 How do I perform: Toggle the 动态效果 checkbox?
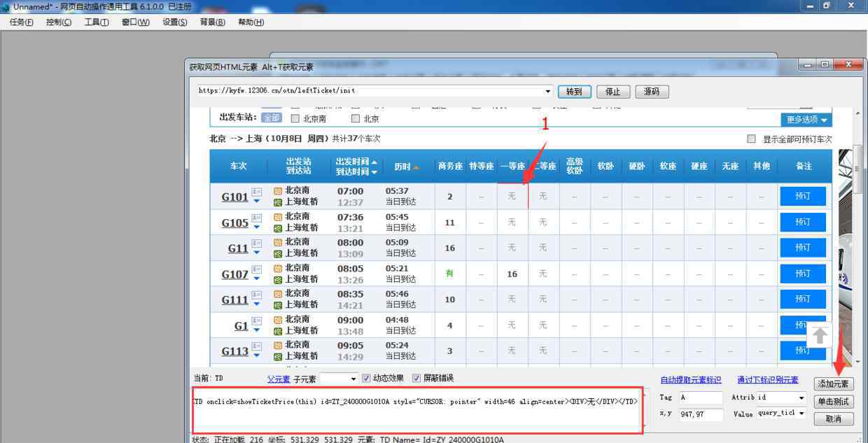click(366, 379)
